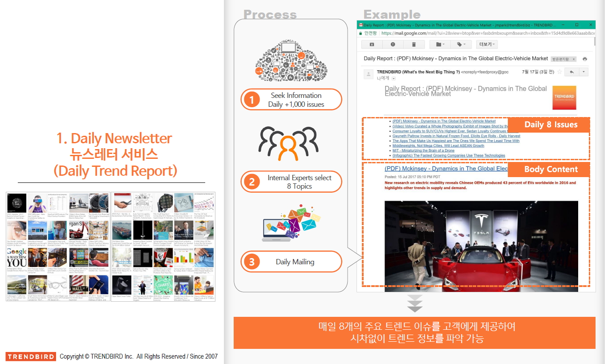Open link (Video) Volvo Curated a Whole Photography

point(450,126)
